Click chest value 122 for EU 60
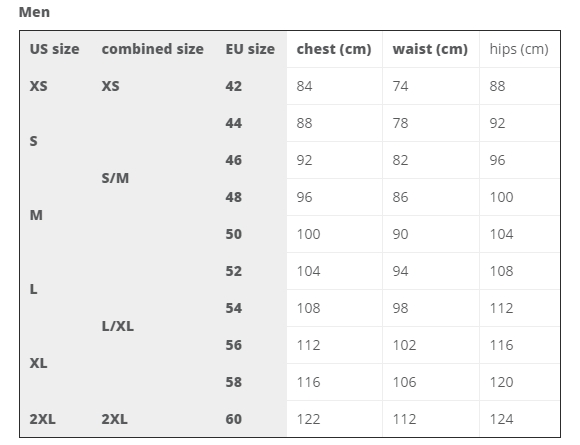This screenshot has height=445, width=580. 334,419
